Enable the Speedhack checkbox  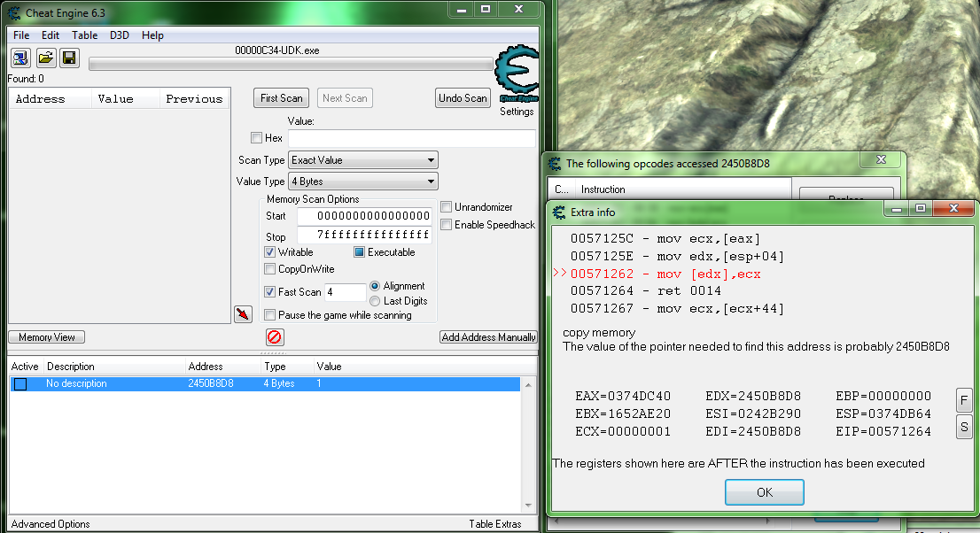click(x=447, y=225)
